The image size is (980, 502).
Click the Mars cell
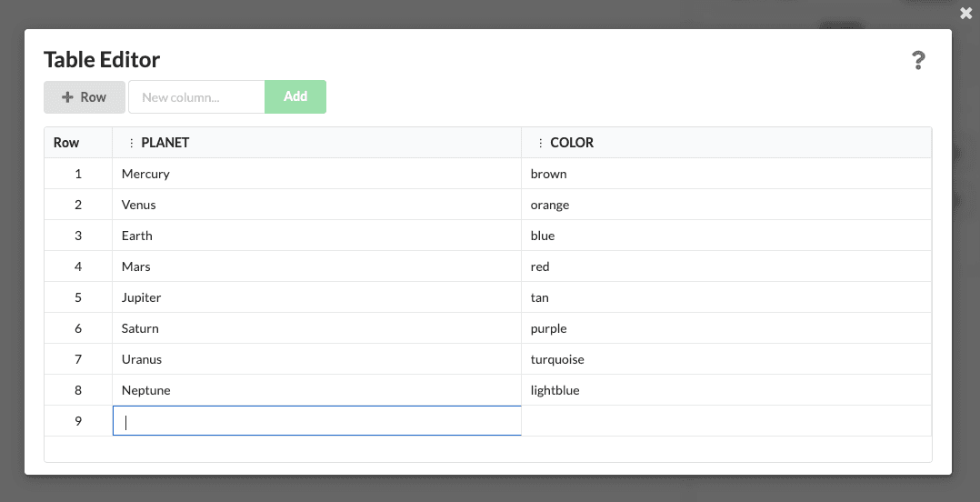point(316,266)
